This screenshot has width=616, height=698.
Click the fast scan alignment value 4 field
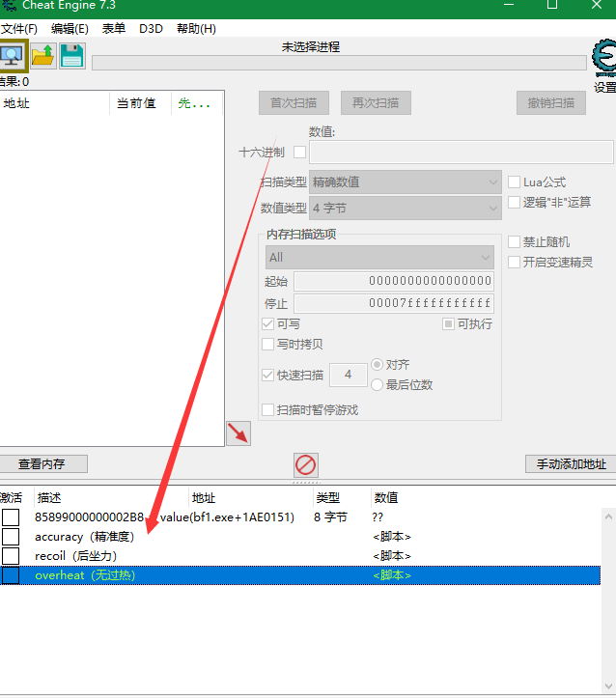[348, 375]
